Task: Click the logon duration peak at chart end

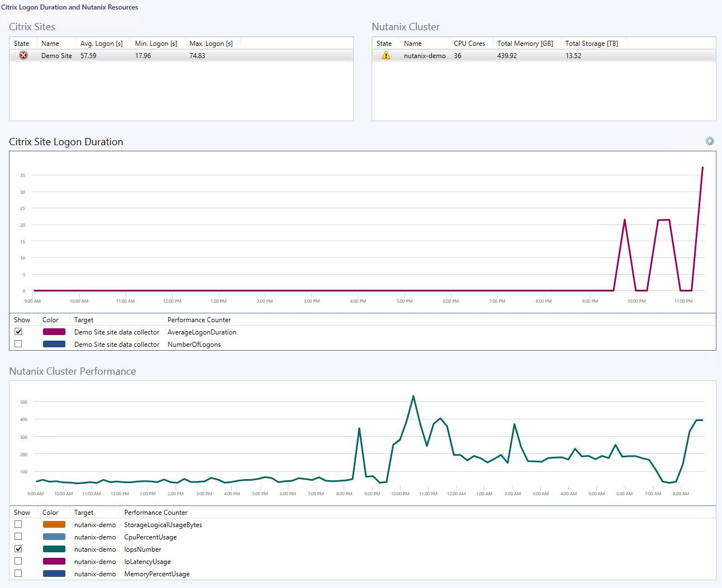Action: 702,168
